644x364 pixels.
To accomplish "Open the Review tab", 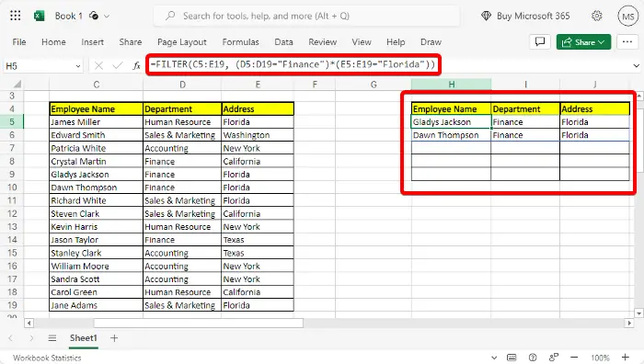I will pos(322,42).
